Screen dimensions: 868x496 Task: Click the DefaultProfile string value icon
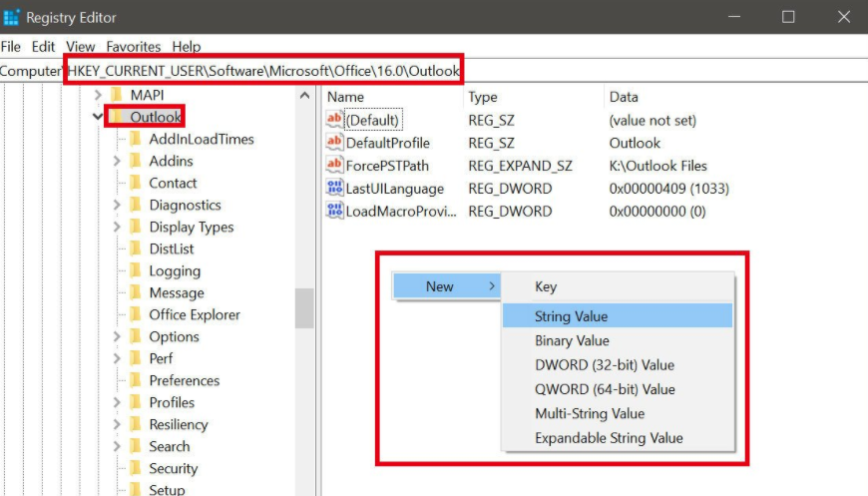click(334, 143)
